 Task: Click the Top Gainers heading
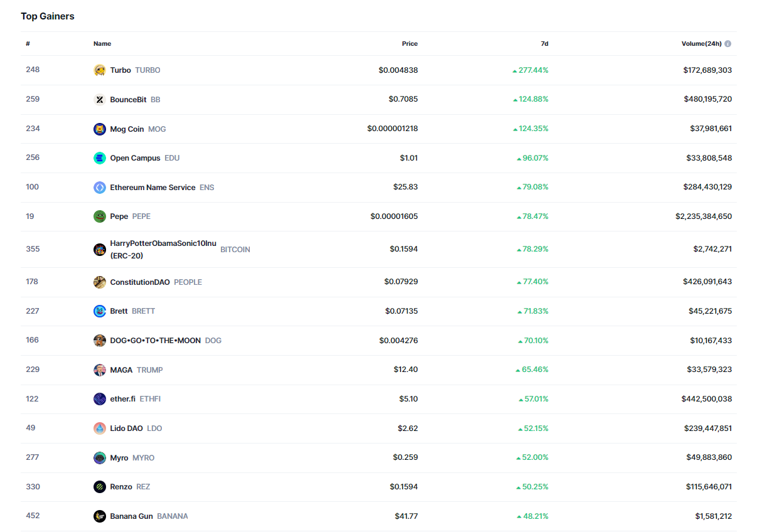tap(48, 16)
